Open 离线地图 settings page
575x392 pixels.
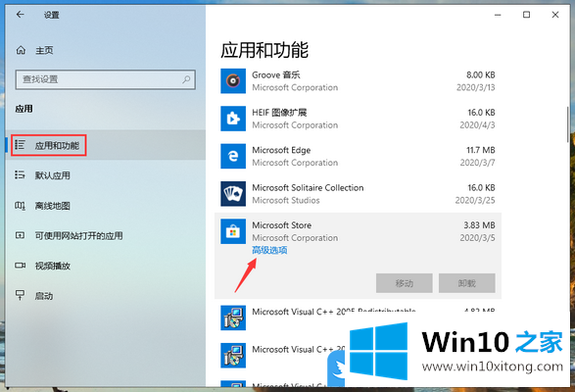106,206
